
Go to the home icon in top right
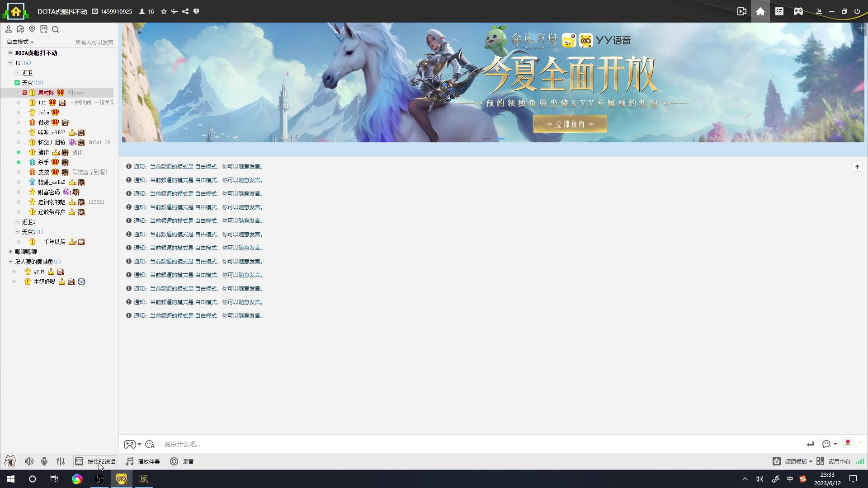(760, 11)
